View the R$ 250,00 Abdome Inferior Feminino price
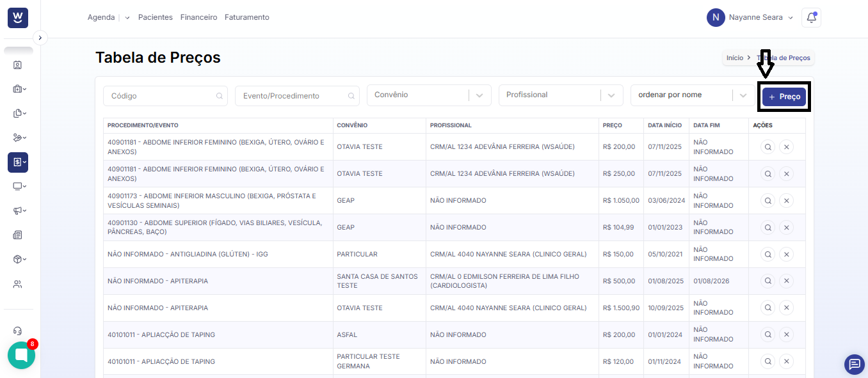868x378 pixels. [x=768, y=174]
